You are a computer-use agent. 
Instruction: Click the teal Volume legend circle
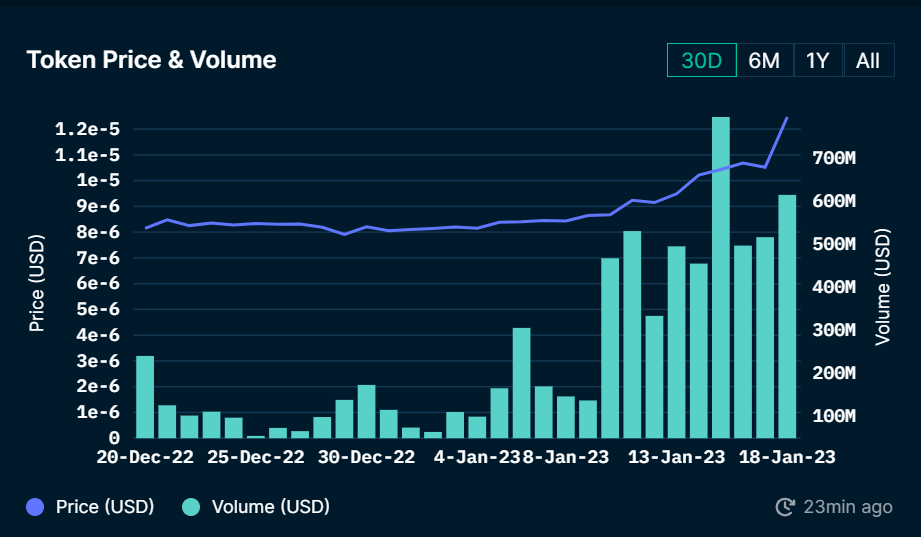coord(191,506)
